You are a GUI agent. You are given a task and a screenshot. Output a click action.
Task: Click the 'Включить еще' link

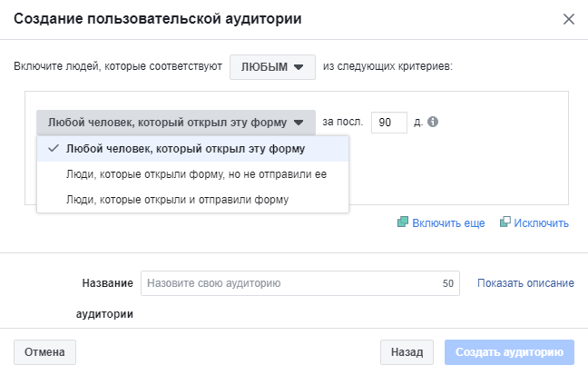(x=448, y=223)
